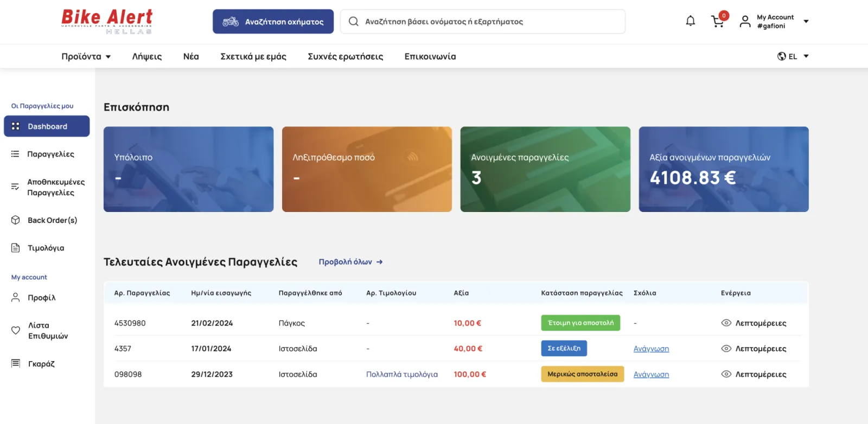Click the Προφίλ user icon in sidebar
The width and height of the screenshot is (868, 424).
point(16,298)
